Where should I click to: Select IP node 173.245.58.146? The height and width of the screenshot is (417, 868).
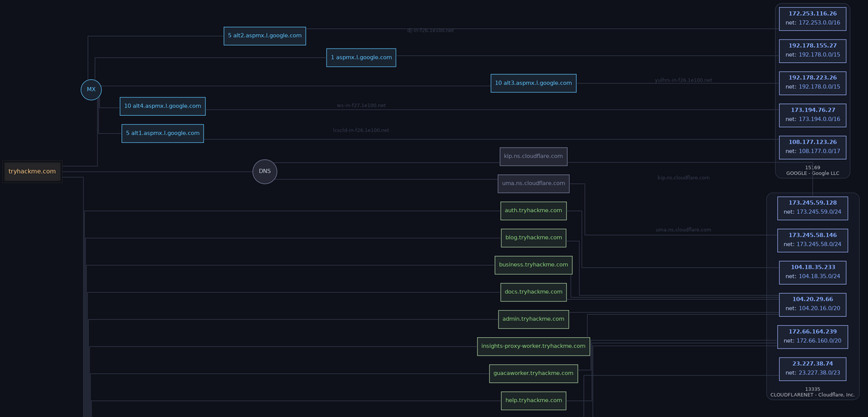[x=812, y=240]
